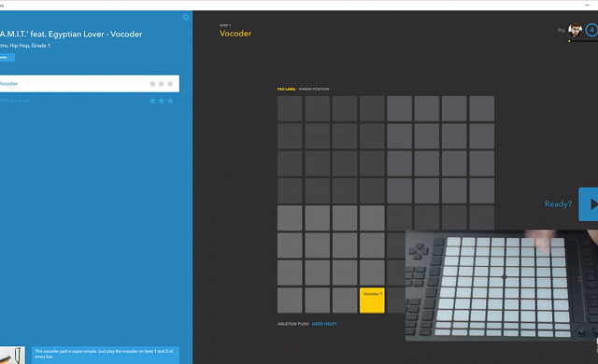Open the Raj user profile avatar
The image size is (598, 364).
[x=576, y=30]
